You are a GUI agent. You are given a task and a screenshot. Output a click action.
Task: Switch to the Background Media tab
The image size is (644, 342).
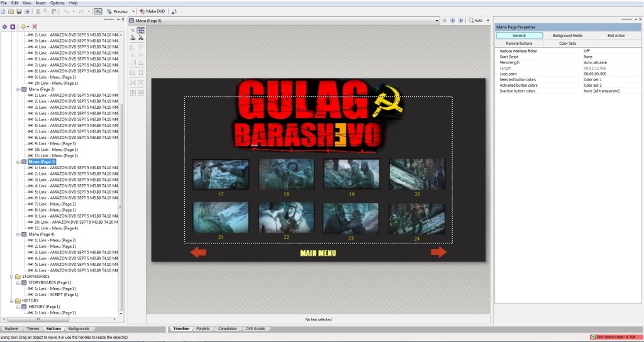[567, 36]
